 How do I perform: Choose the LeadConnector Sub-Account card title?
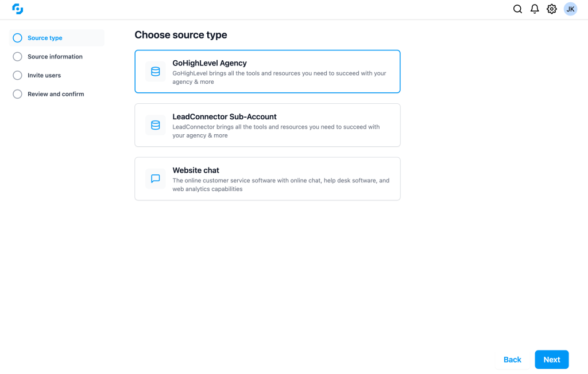click(x=225, y=116)
